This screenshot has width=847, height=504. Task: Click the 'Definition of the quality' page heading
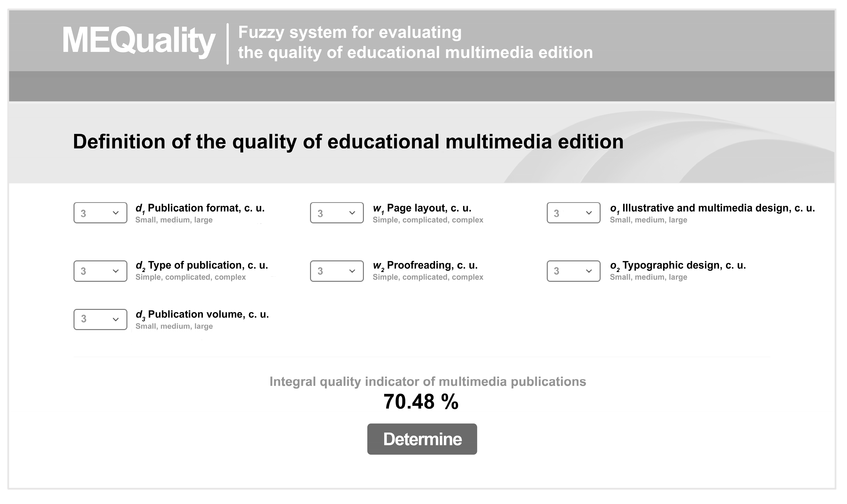(348, 142)
